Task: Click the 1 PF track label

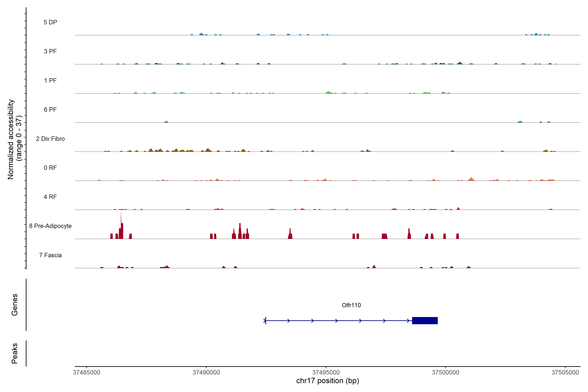Action: [x=50, y=81]
